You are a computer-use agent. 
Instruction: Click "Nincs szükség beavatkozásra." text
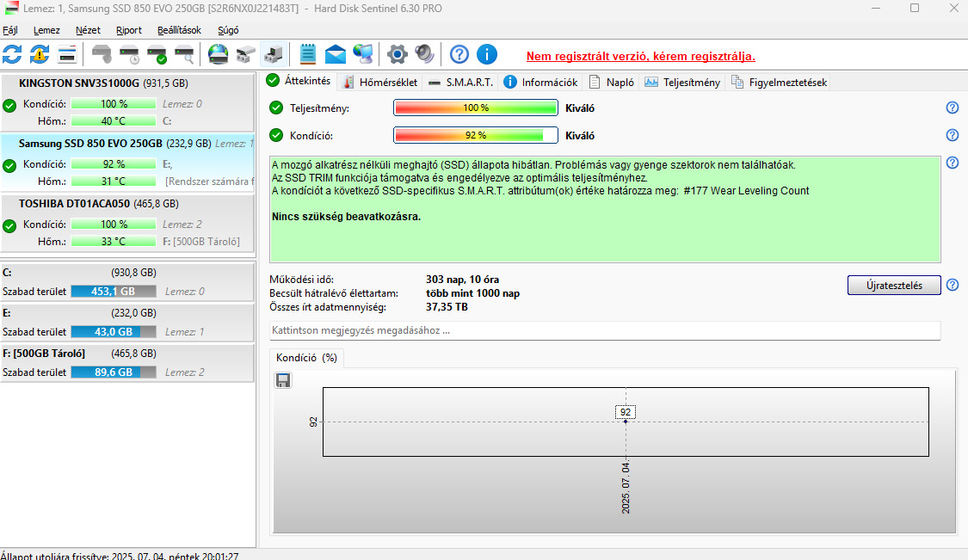point(347,217)
